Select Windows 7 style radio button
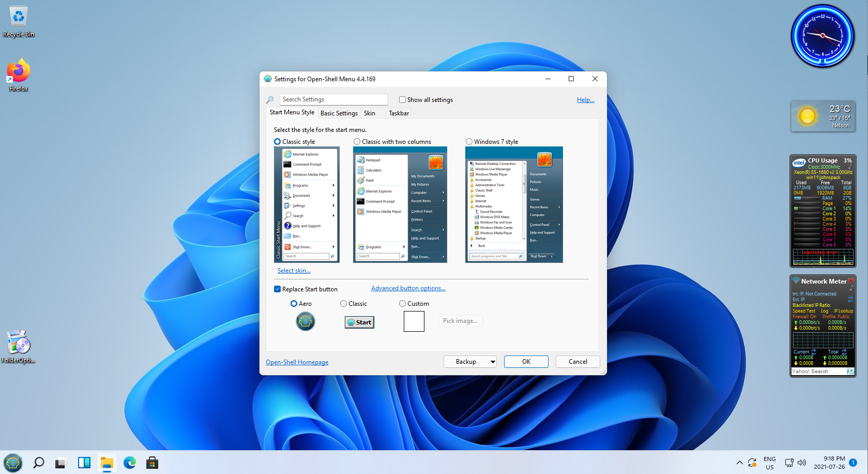Screen dimensions: 868x474 (469, 142)
